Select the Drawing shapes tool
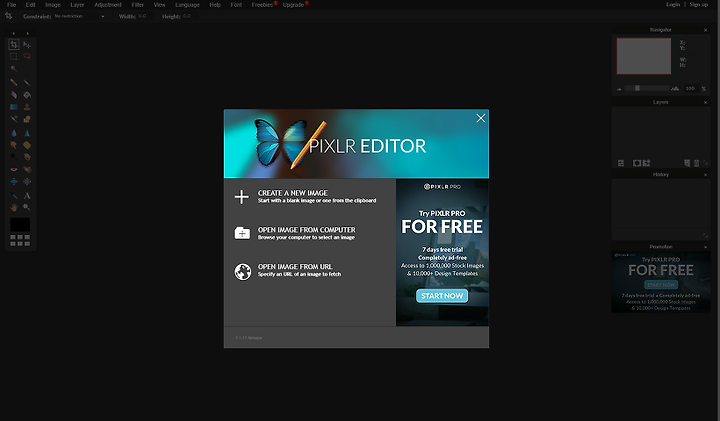 (x=27, y=119)
